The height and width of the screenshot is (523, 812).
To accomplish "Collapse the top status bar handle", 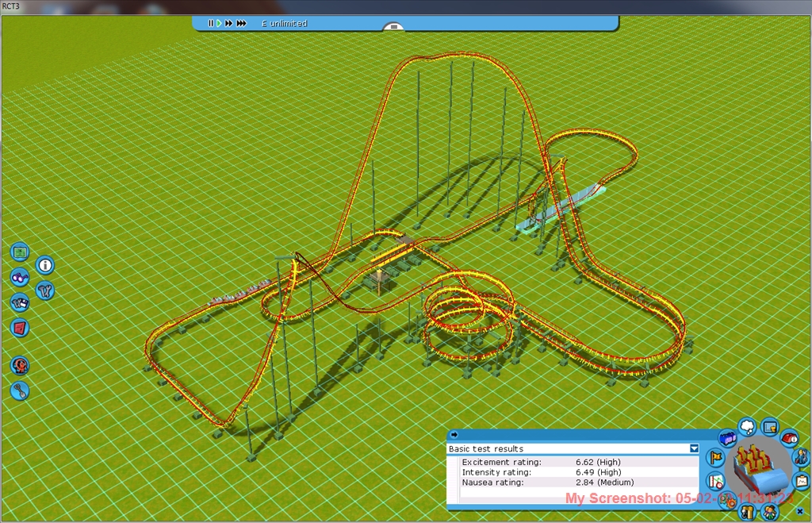I will 393,26.
